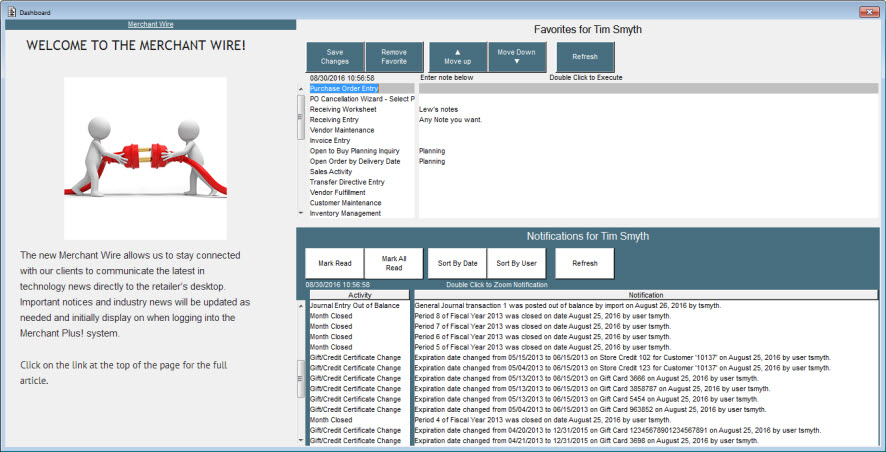Viewport: 886px width, 452px height.
Task: Select the General Journal transaction 1 notification
Action: coord(568,306)
